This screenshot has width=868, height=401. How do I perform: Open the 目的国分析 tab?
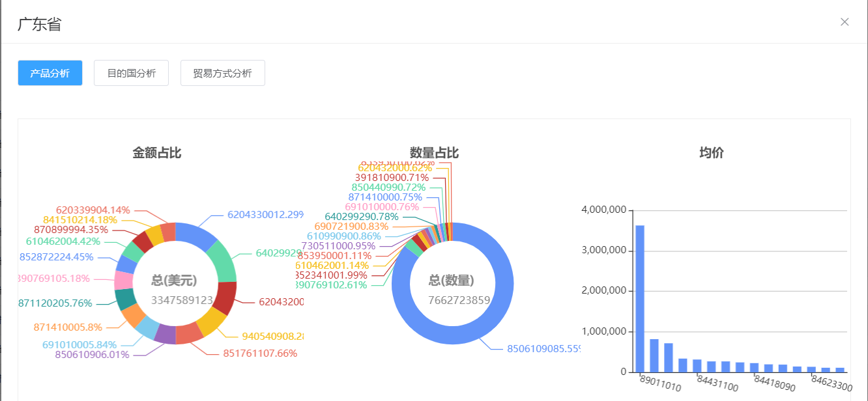click(x=132, y=73)
